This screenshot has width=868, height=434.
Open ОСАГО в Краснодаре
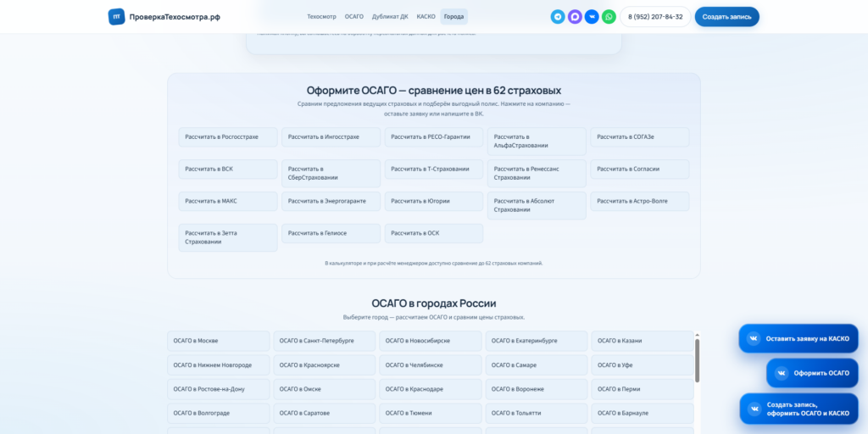[431, 389]
